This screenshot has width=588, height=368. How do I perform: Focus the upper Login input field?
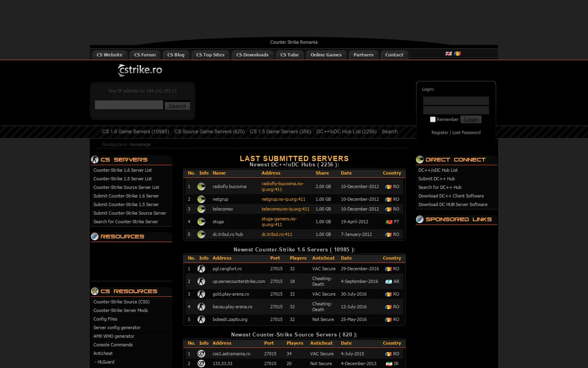point(456,101)
